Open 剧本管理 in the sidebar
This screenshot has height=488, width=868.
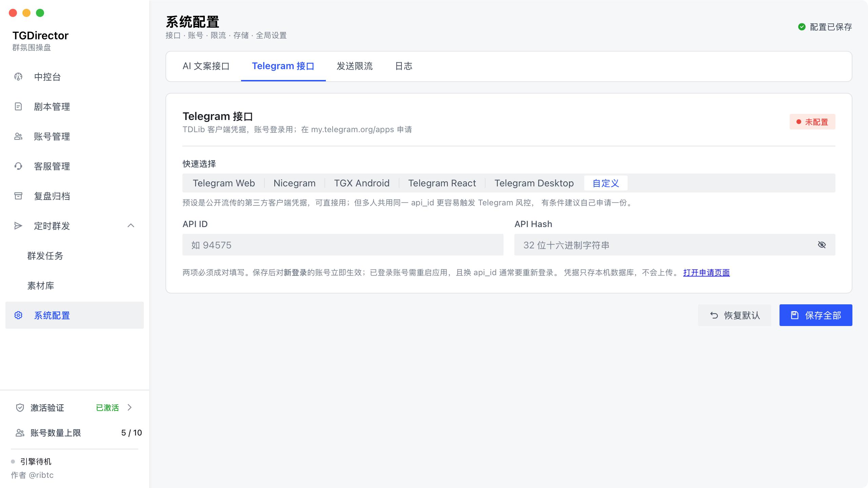(x=75, y=107)
